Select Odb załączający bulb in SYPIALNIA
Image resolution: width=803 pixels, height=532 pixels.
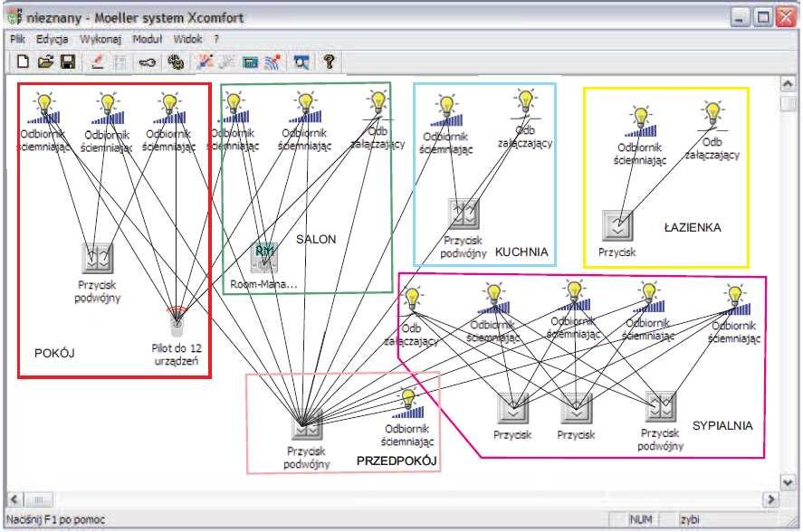(412, 300)
